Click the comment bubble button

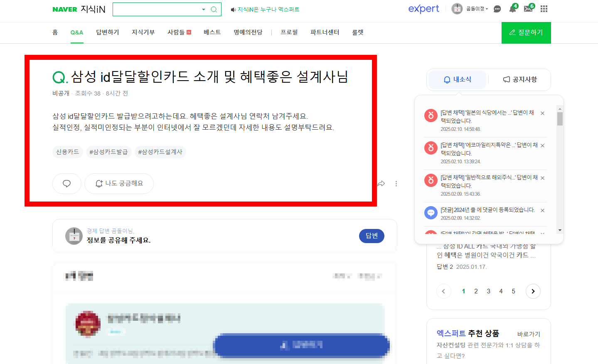click(x=67, y=184)
